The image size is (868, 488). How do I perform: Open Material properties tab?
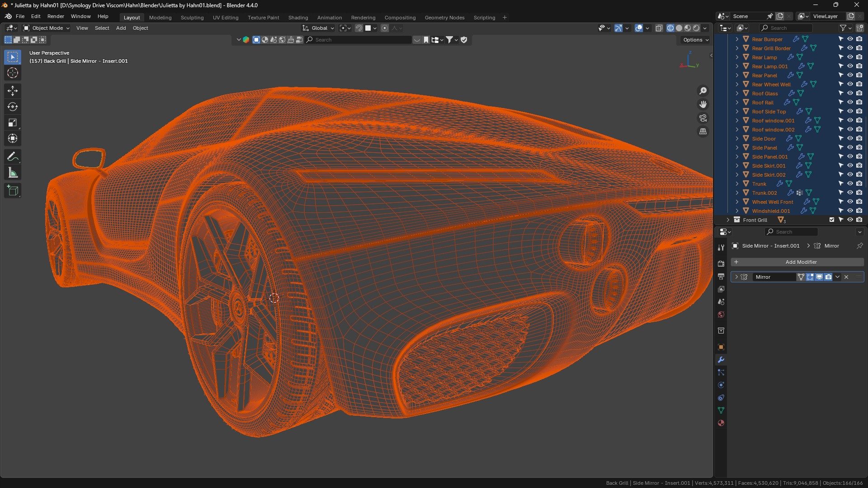(x=721, y=423)
